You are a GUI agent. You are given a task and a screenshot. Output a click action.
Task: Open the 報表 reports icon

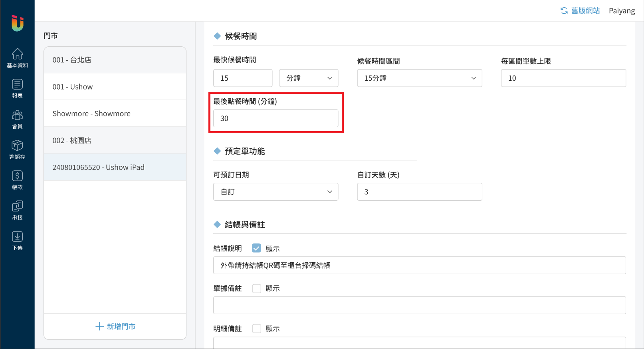17,88
